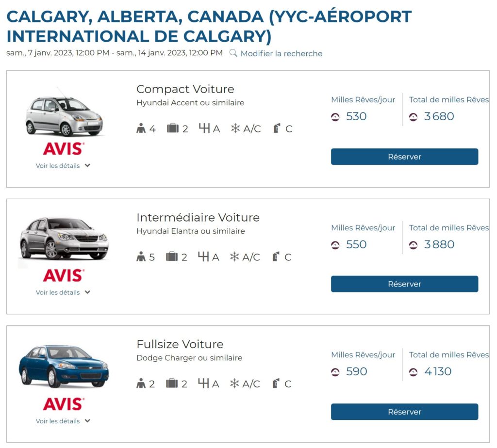Click the Intermédiaire Voiture title

(198, 217)
